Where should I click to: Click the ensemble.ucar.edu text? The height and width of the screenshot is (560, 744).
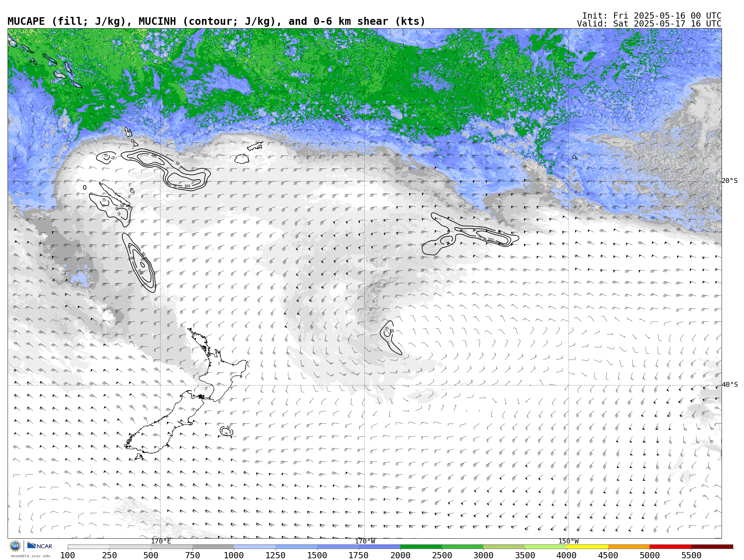click(x=30, y=556)
